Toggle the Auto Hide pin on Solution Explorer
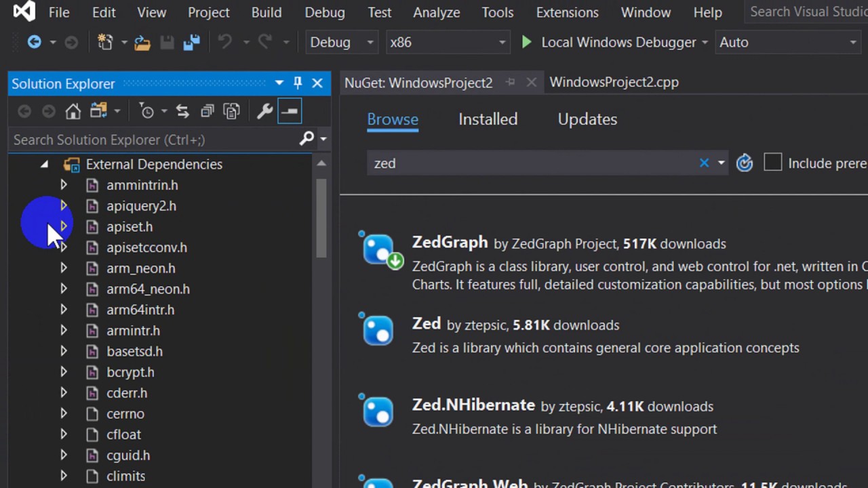 298,83
